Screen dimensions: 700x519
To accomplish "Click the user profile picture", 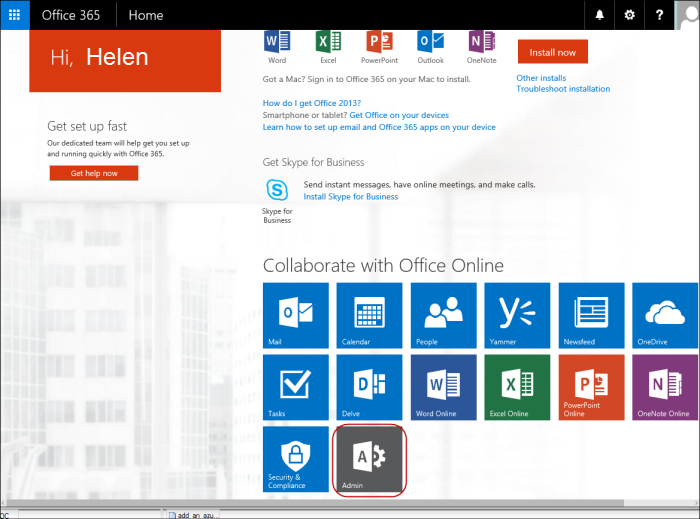I will (688, 16).
